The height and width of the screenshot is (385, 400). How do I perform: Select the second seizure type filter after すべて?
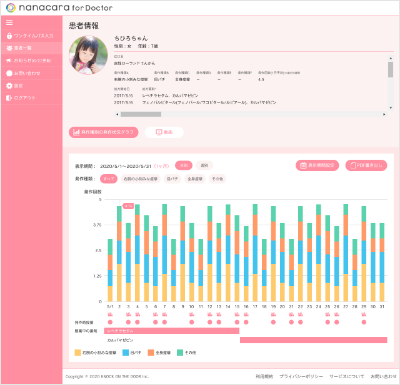(x=140, y=179)
